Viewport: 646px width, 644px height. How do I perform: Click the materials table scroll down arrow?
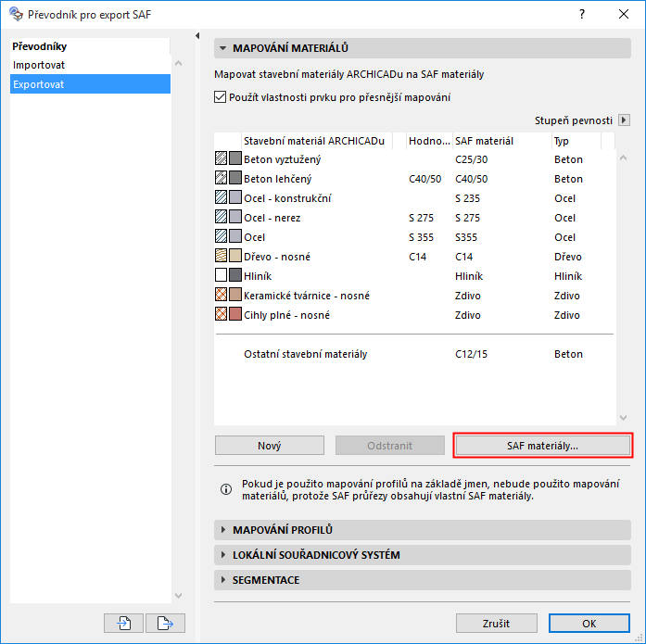point(624,418)
